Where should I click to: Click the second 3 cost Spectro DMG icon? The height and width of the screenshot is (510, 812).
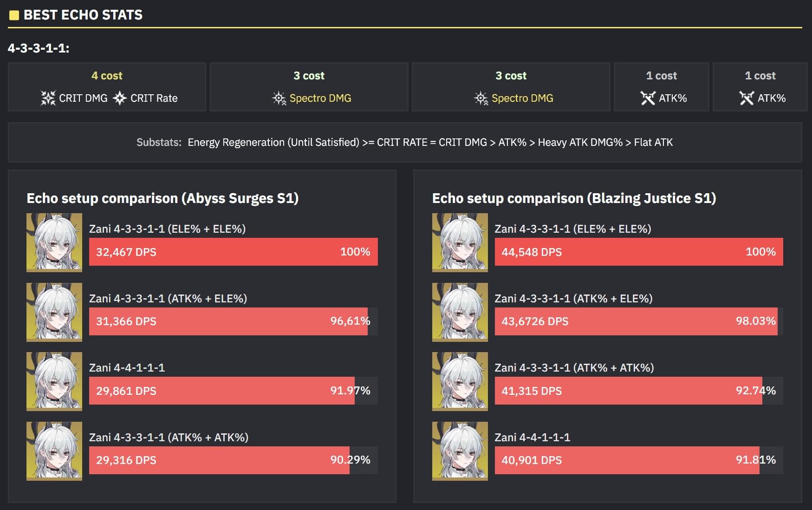(x=481, y=98)
